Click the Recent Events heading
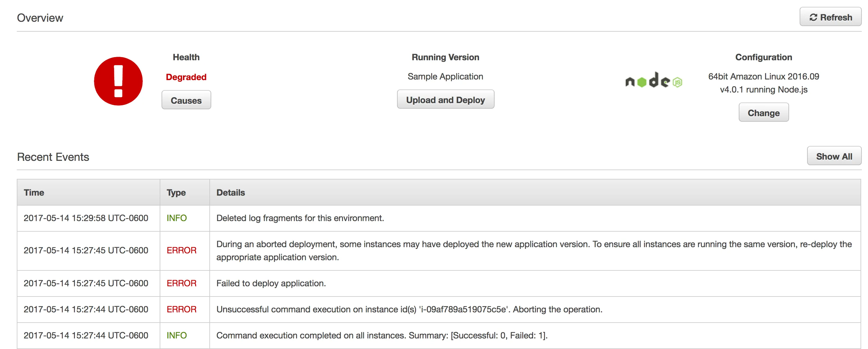Image resolution: width=868 pixels, height=349 pixels. click(x=53, y=157)
